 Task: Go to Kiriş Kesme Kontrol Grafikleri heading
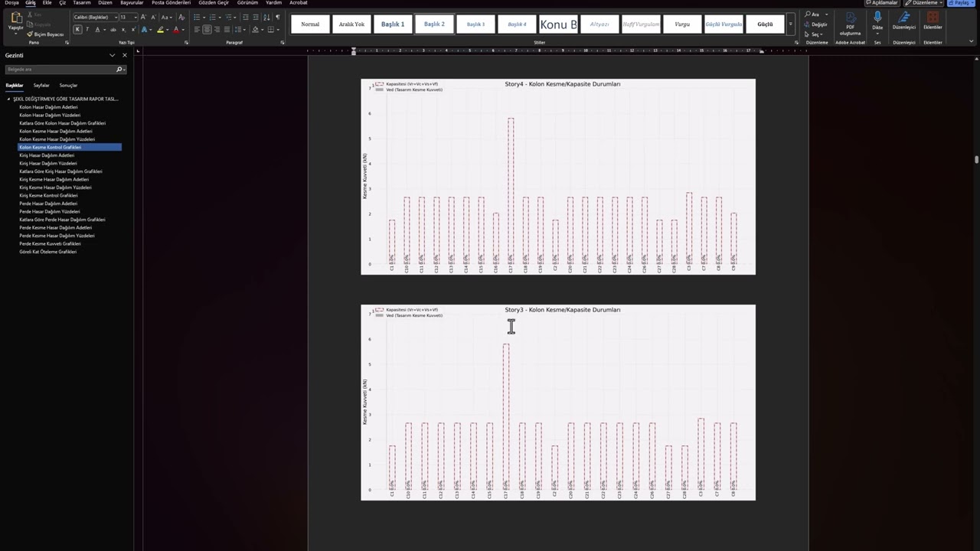click(x=48, y=195)
